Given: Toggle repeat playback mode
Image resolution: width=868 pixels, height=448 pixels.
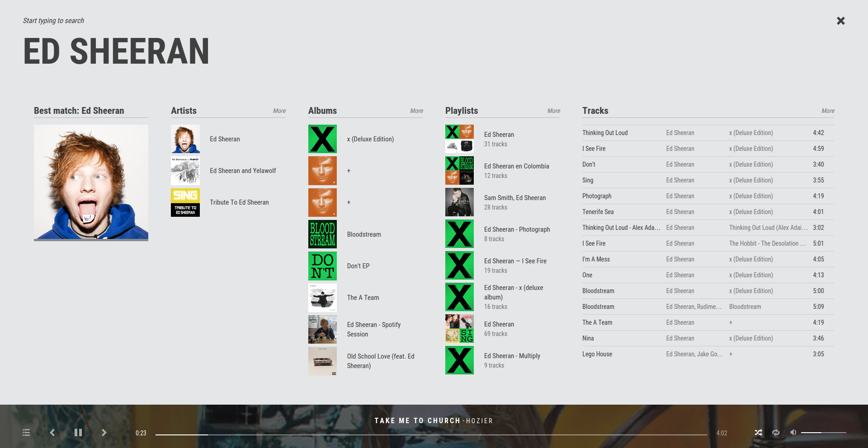Looking at the screenshot, I should coord(776,433).
